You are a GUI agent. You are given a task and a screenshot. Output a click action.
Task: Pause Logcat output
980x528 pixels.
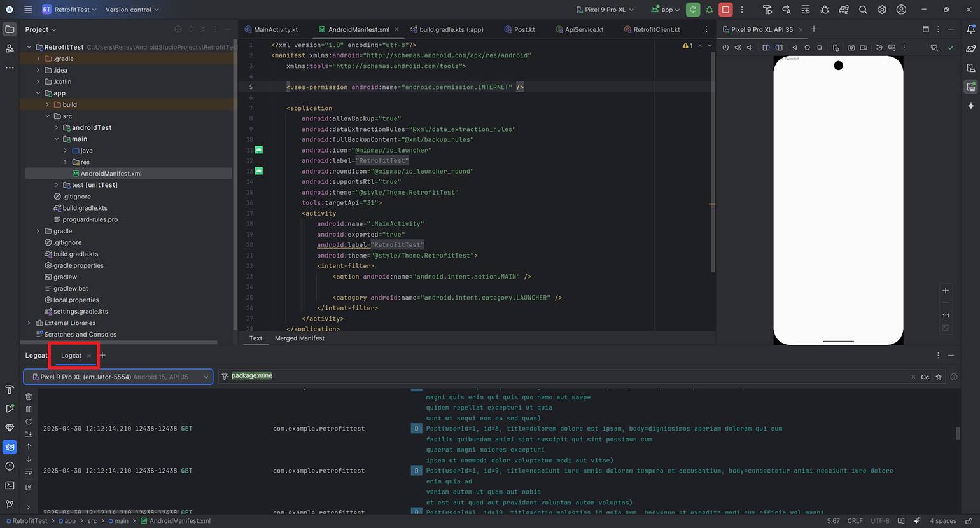[x=29, y=409]
